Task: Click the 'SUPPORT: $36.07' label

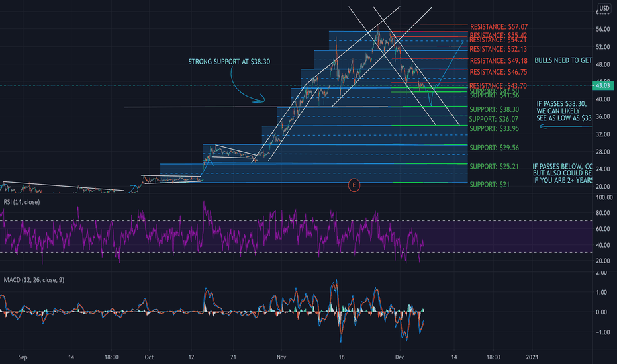Action: coord(493,119)
